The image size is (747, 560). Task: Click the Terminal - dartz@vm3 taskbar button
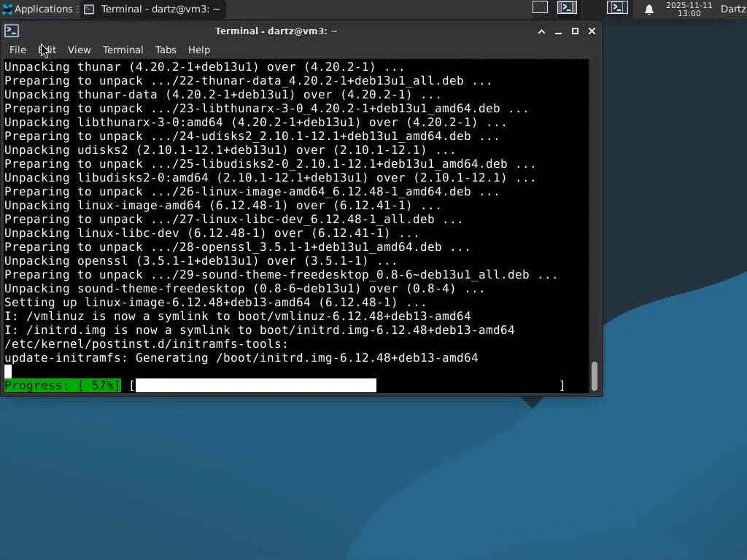pyautogui.click(x=152, y=9)
